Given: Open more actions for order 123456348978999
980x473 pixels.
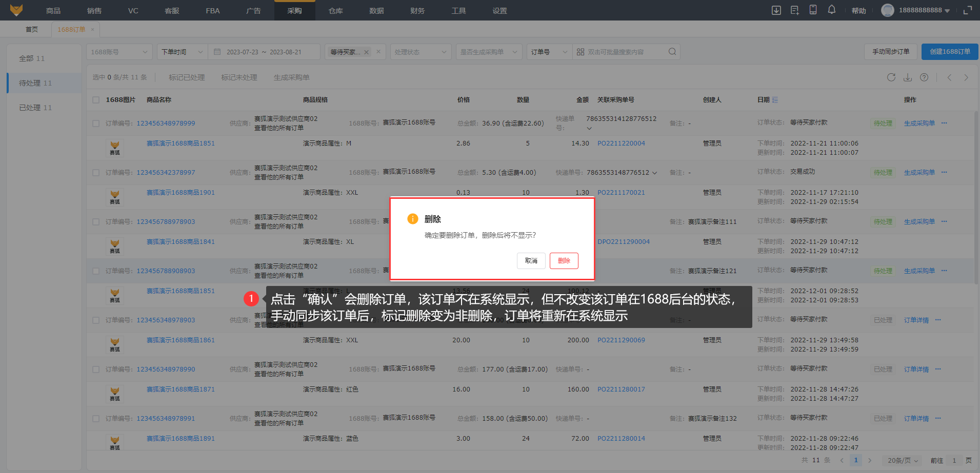Looking at the screenshot, I should 944,123.
